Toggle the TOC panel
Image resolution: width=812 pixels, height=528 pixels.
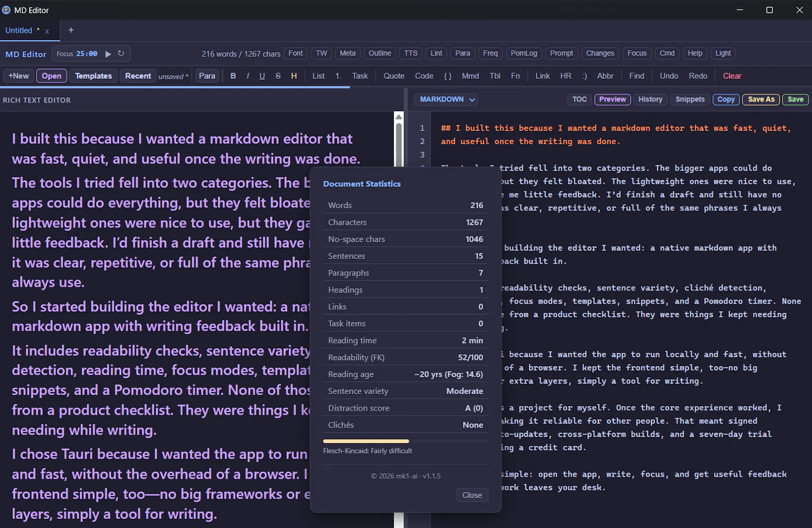tap(579, 100)
